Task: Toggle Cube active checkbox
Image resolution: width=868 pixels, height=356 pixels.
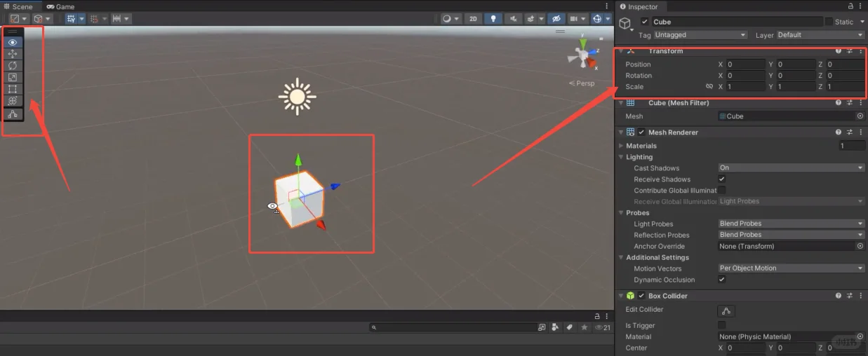Action: pos(645,22)
